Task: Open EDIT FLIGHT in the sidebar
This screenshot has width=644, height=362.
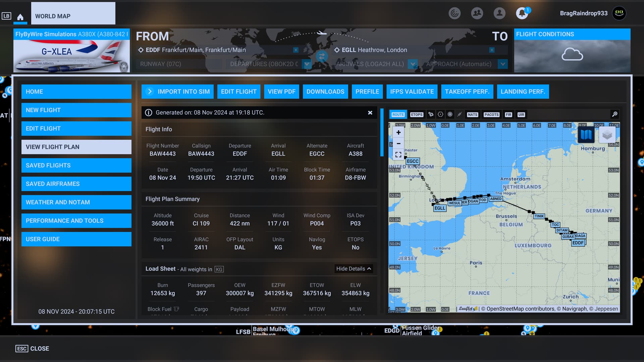Action: click(76, 128)
